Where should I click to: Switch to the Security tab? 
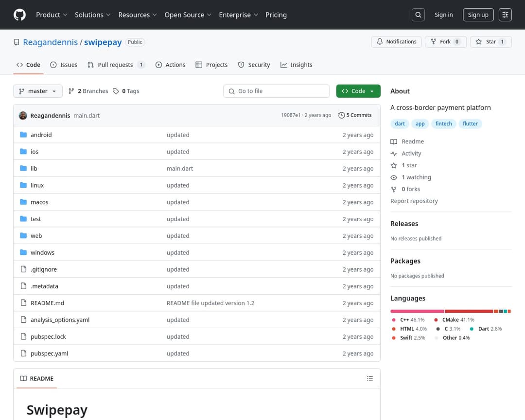pyautogui.click(x=254, y=65)
